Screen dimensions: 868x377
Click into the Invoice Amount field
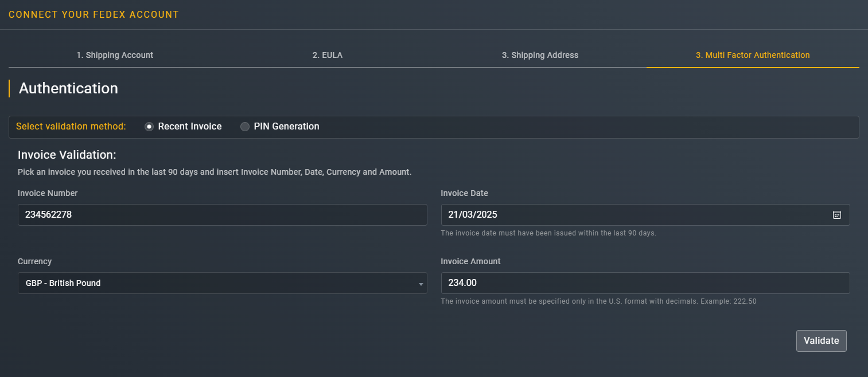tap(645, 283)
